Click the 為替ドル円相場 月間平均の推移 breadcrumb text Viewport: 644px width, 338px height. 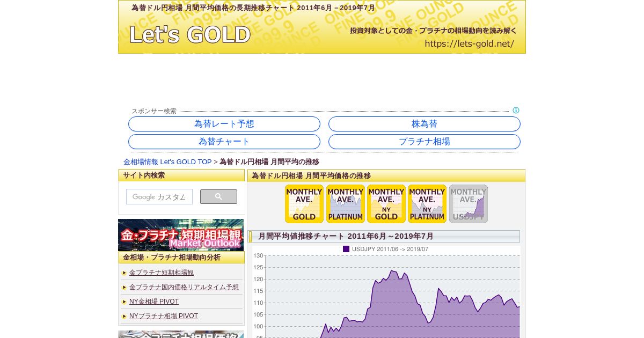(x=269, y=162)
